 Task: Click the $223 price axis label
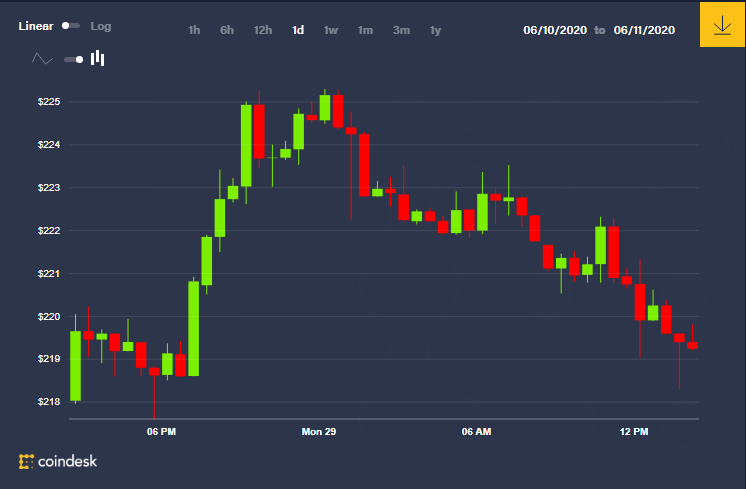(x=49, y=187)
